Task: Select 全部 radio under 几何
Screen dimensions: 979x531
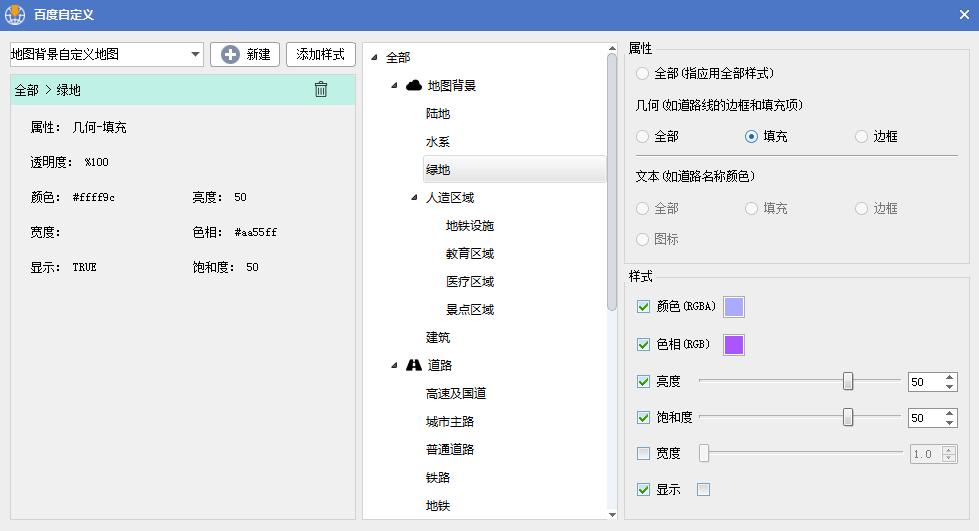Action: point(642,136)
